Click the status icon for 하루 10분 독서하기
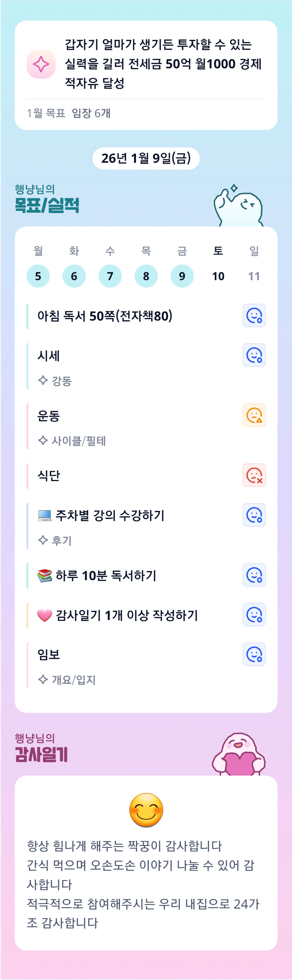 [254, 575]
